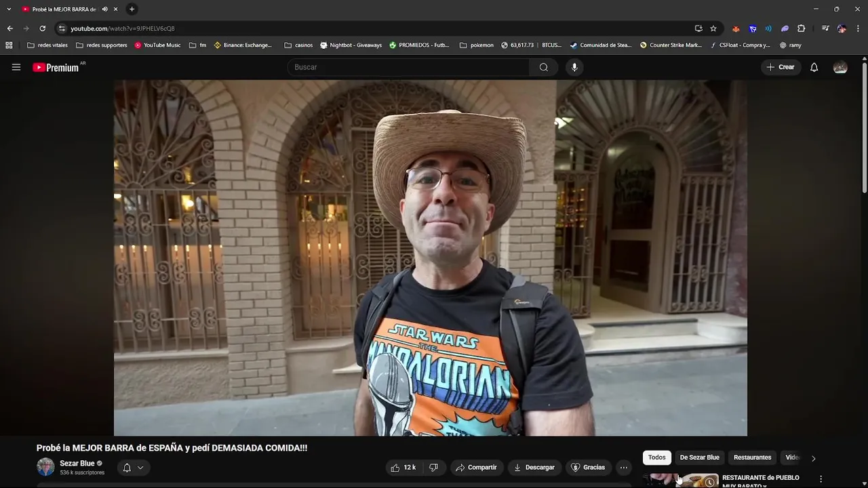Image resolution: width=868 pixels, height=488 pixels.
Task: Open the blue sound waves extension
Action: [x=768, y=28]
